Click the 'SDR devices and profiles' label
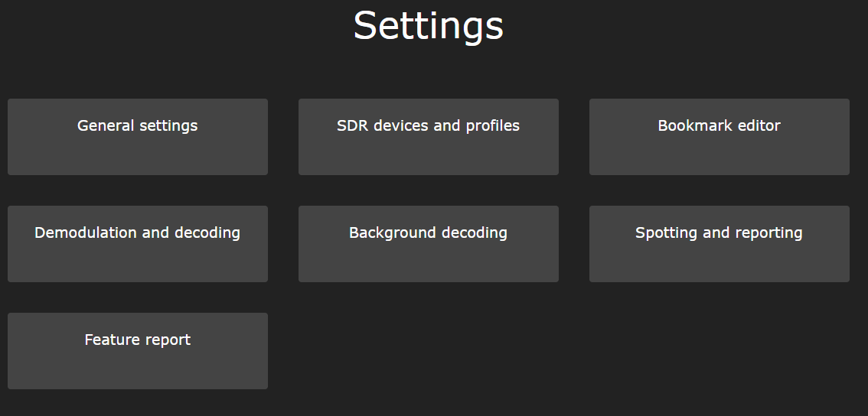Viewport: 868px width, 416px height. tap(429, 125)
